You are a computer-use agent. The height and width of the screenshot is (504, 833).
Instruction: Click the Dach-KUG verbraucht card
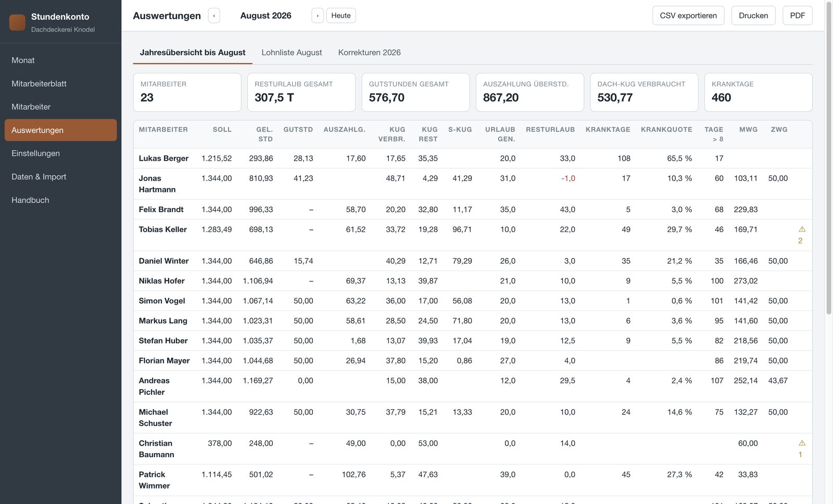pyautogui.click(x=644, y=92)
